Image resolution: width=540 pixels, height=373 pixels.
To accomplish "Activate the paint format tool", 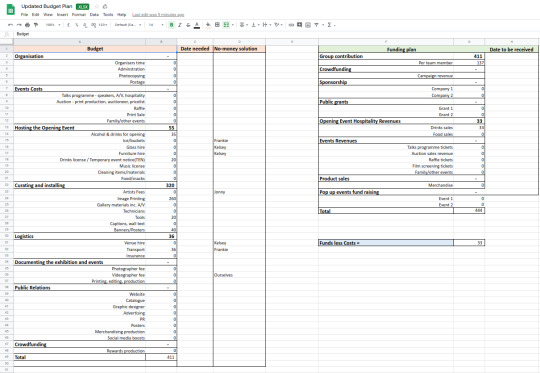I will pyautogui.click(x=35, y=25).
